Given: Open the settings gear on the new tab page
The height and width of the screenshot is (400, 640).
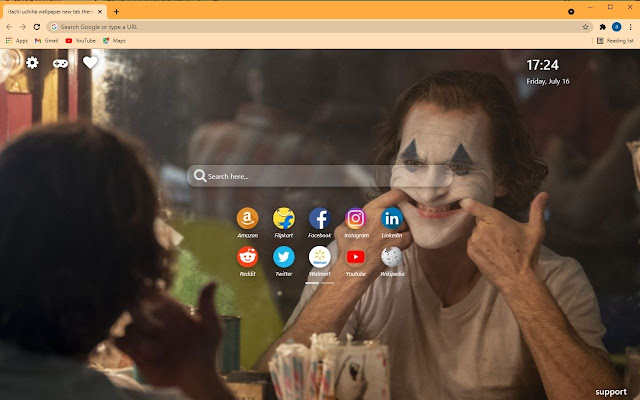Looking at the screenshot, I should tap(32, 63).
